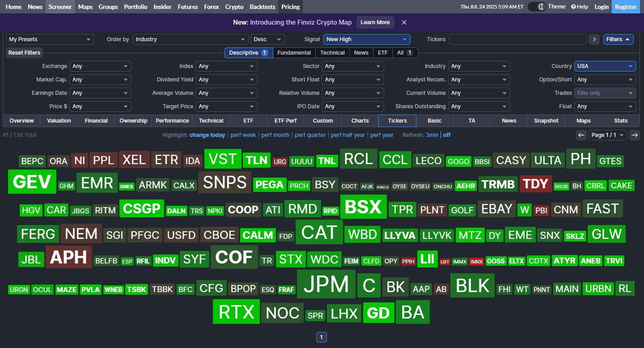Open the Page 1 / 1 selector
Screen dimensions: 644x348
pyautogui.click(x=608, y=135)
